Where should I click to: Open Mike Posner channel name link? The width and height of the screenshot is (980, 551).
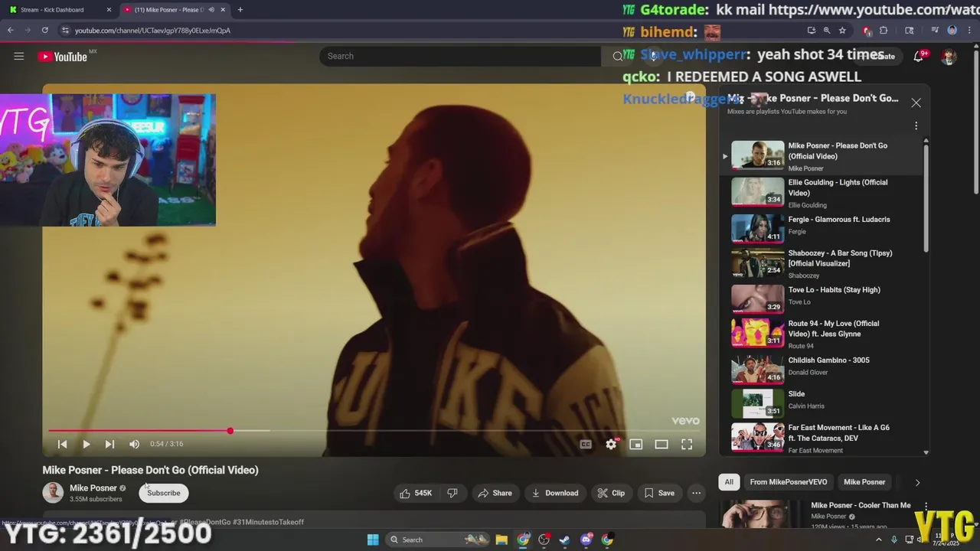tap(93, 488)
